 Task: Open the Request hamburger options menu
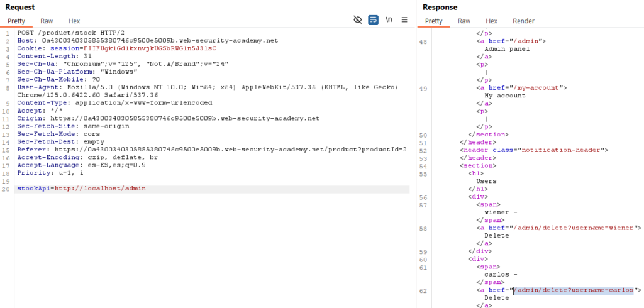[x=404, y=19]
